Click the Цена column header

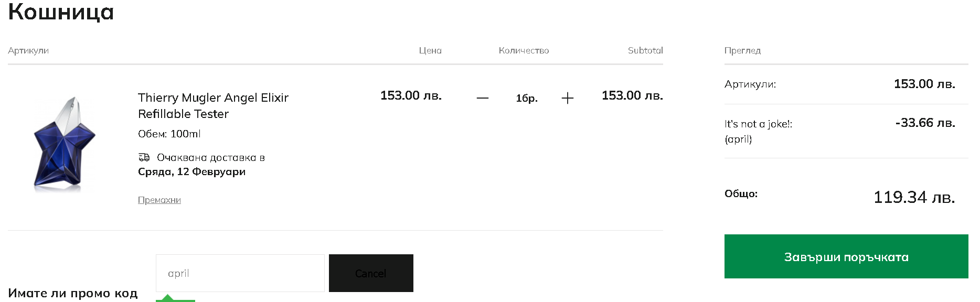tap(430, 50)
